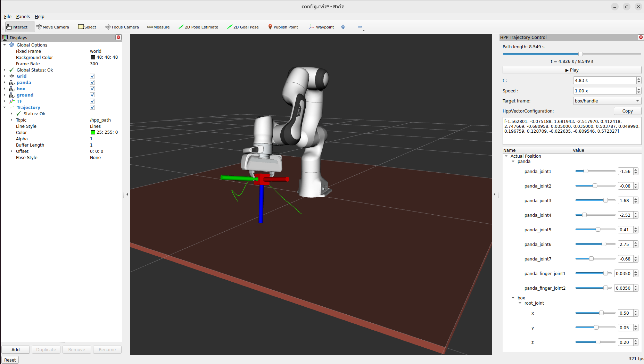Image resolution: width=644 pixels, height=364 pixels.
Task: Click the Waypoint tool icon
Action: pyautogui.click(x=312, y=27)
